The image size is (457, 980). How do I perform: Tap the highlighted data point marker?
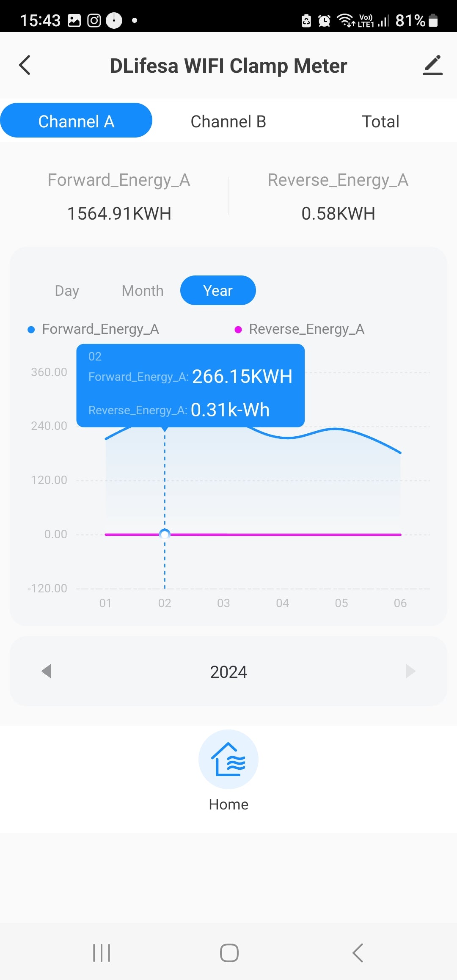pos(165,534)
